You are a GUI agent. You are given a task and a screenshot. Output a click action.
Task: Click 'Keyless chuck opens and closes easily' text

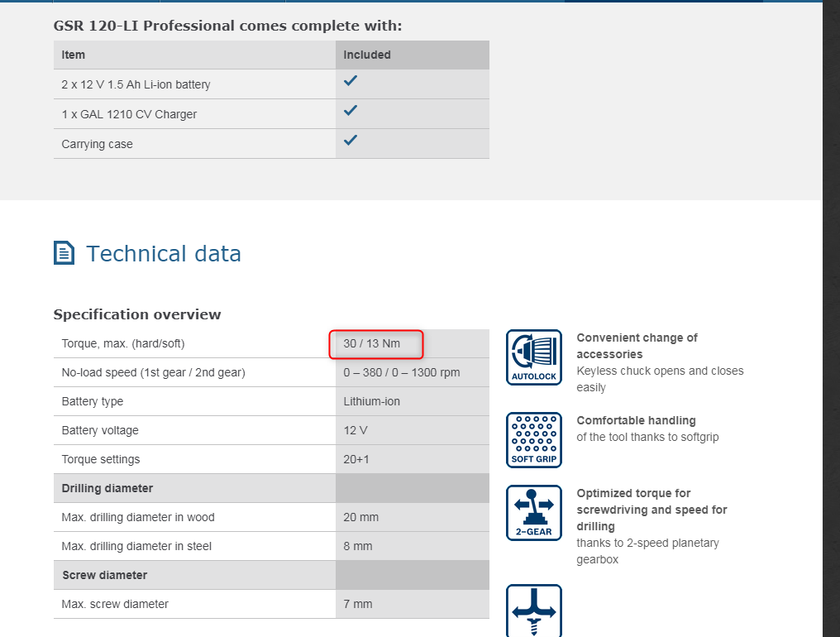point(660,379)
